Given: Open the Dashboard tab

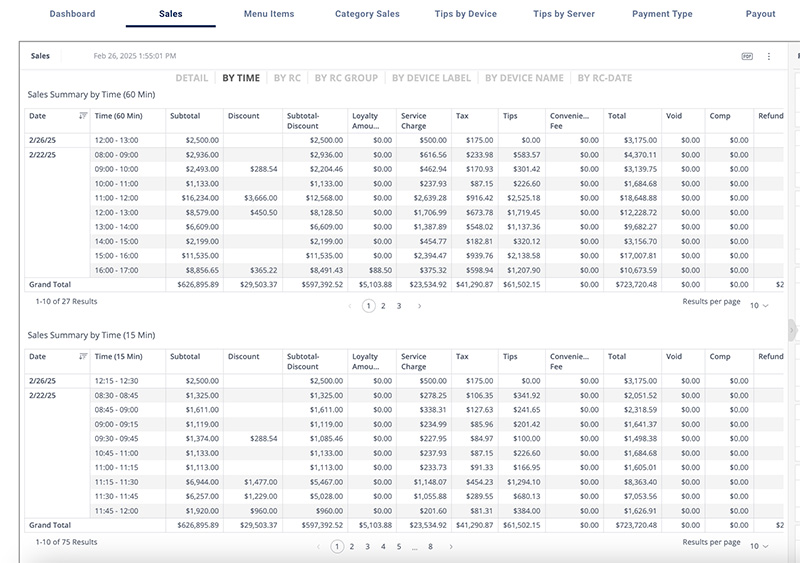Looking at the screenshot, I should pyautogui.click(x=72, y=14).
